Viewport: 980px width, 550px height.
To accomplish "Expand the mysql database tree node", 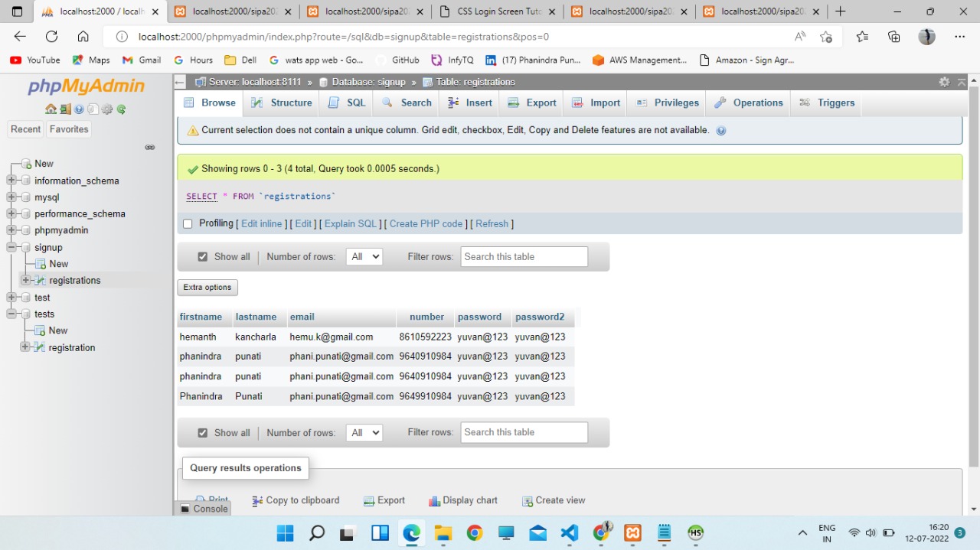I will point(11,197).
